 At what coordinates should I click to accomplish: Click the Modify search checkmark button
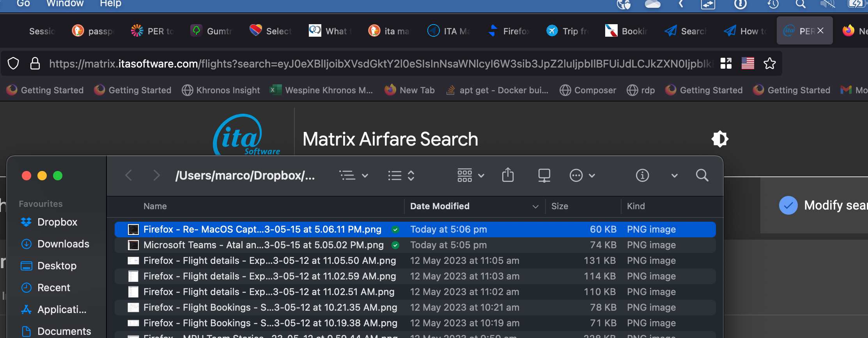pyautogui.click(x=788, y=205)
